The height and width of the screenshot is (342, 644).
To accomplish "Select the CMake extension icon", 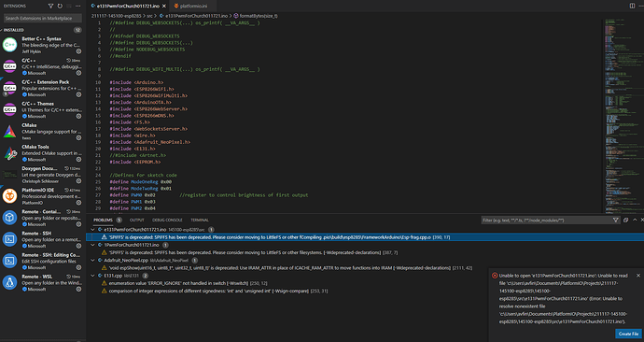I will [x=10, y=131].
